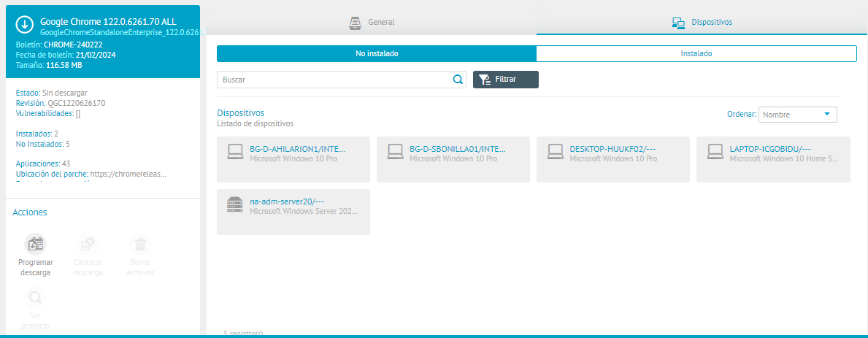Click the laptop icon for BG-D-SBONILLA01
Image resolution: width=868 pixels, height=338 pixels.
pos(395,152)
